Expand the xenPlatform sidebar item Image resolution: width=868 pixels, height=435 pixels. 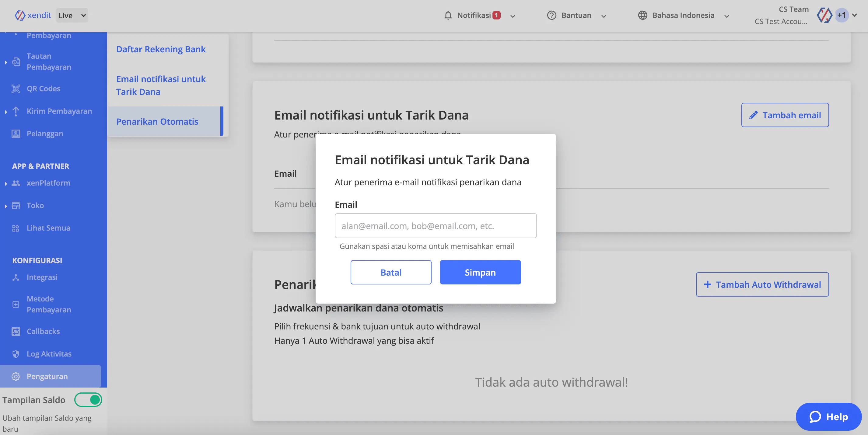tap(6, 183)
